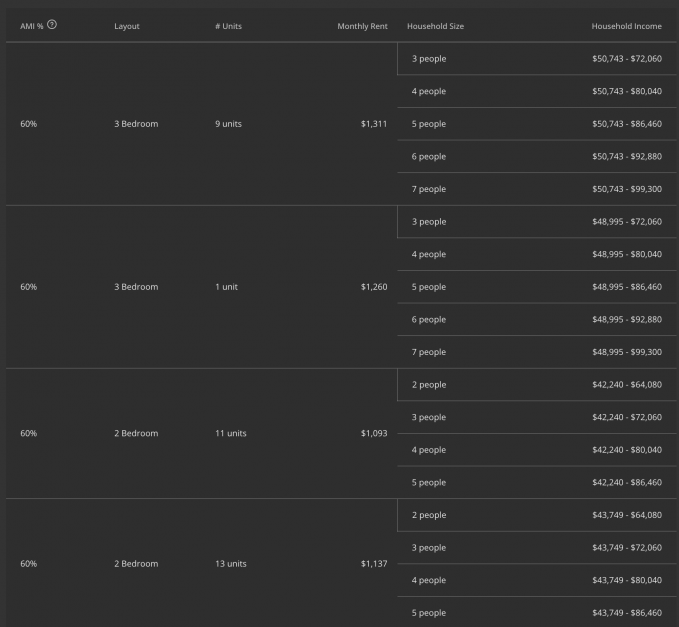Select the $48,995 - $72,060 income range
Screen dimensions: 679x627
[x=626, y=222]
